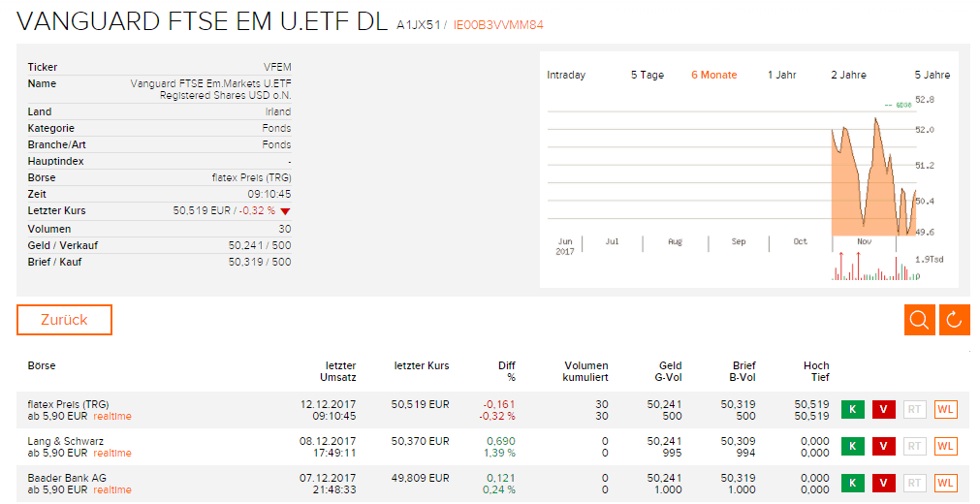Click the orange search magnifier icon

point(919,320)
